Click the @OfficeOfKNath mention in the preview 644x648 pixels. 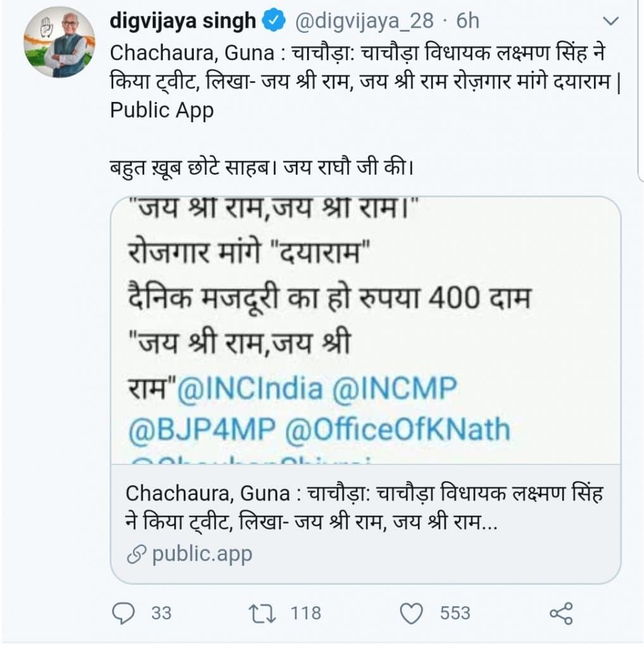coord(398,430)
